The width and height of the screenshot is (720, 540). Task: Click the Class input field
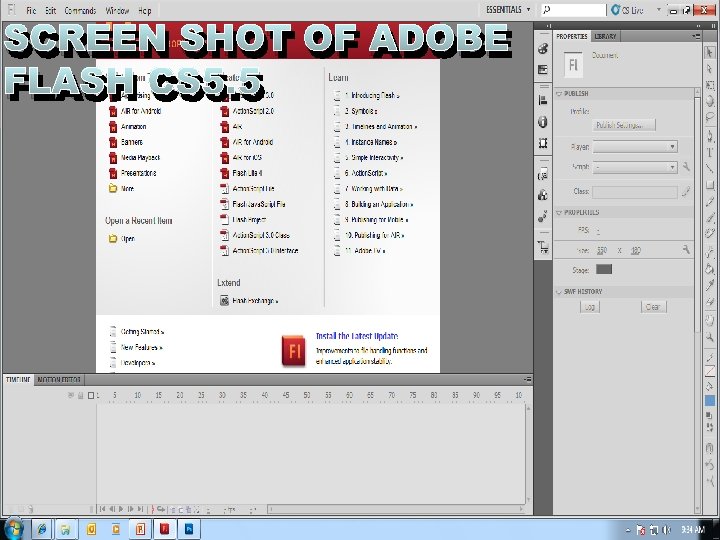coord(635,191)
